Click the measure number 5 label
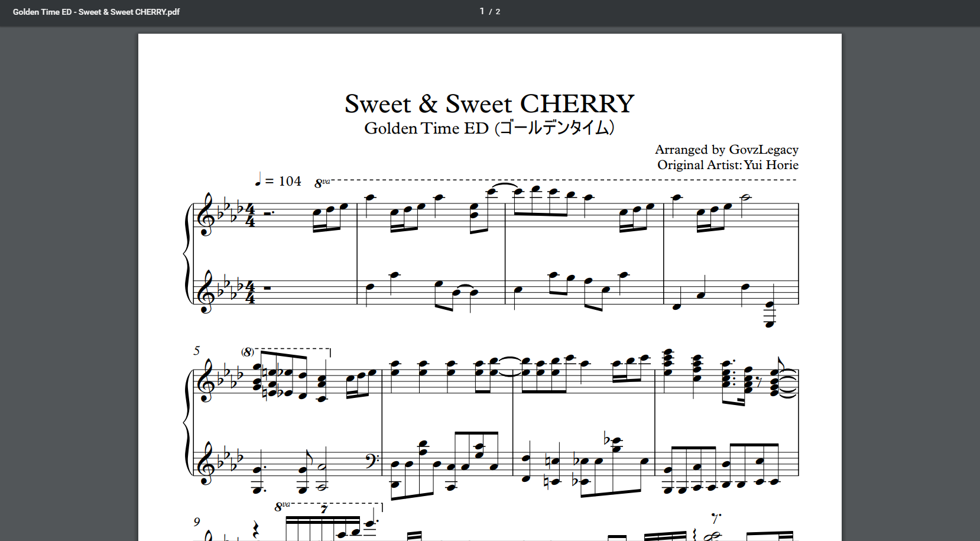Image resolution: width=980 pixels, height=541 pixels. pyautogui.click(x=197, y=351)
